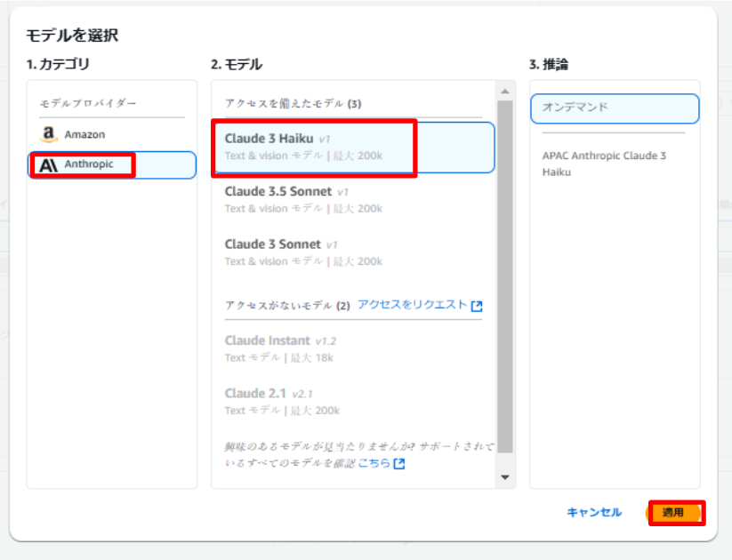Select the Claude 2.1 entry
This screenshot has height=560, width=732.
point(354,402)
